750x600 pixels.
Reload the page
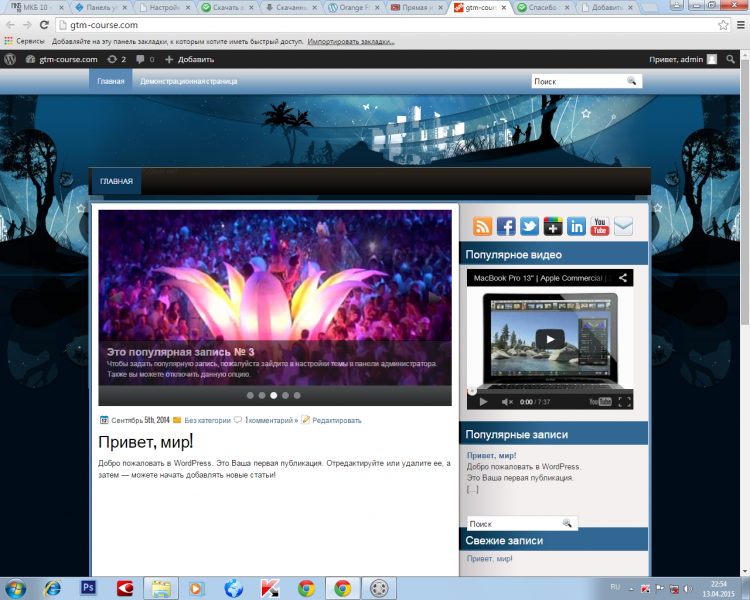[44, 25]
